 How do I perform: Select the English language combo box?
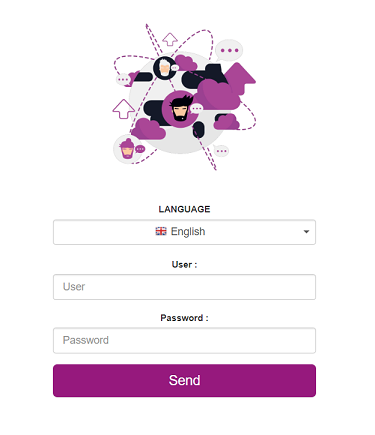(x=184, y=232)
